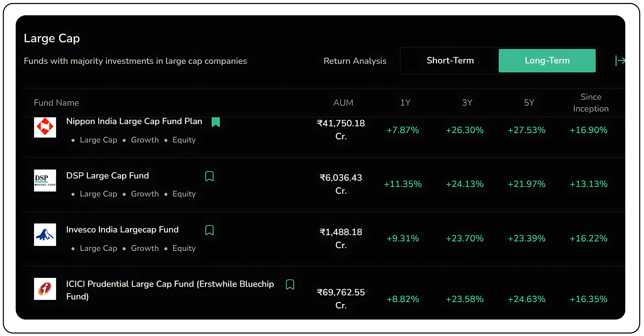The image size is (644, 336).
Task: Click the Return Analysis label
Action: coord(355,61)
